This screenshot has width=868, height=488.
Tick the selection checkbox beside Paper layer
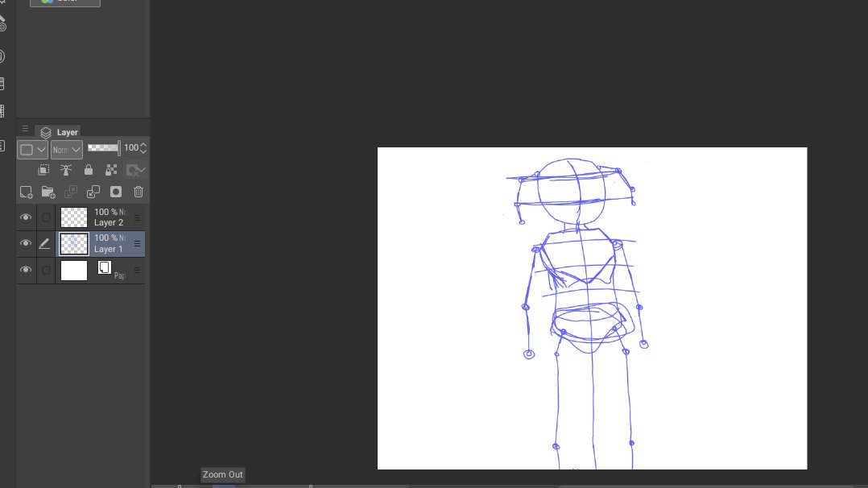46,270
